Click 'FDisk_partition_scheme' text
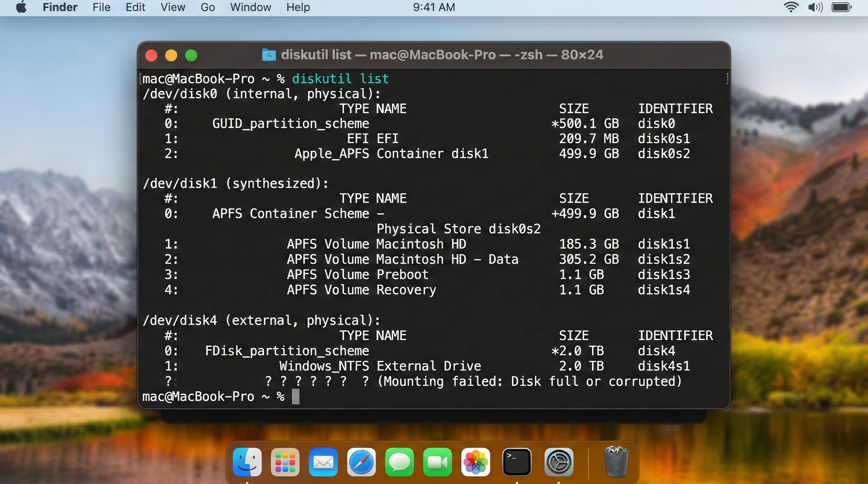The image size is (868, 484). pyautogui.click(x=287, y=351)
